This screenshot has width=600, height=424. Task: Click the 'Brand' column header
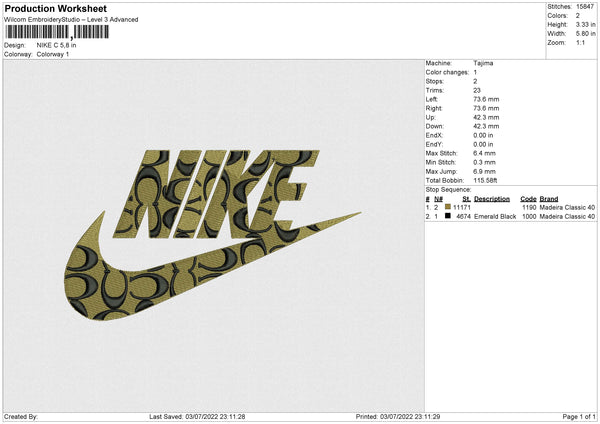click(549, 199)
